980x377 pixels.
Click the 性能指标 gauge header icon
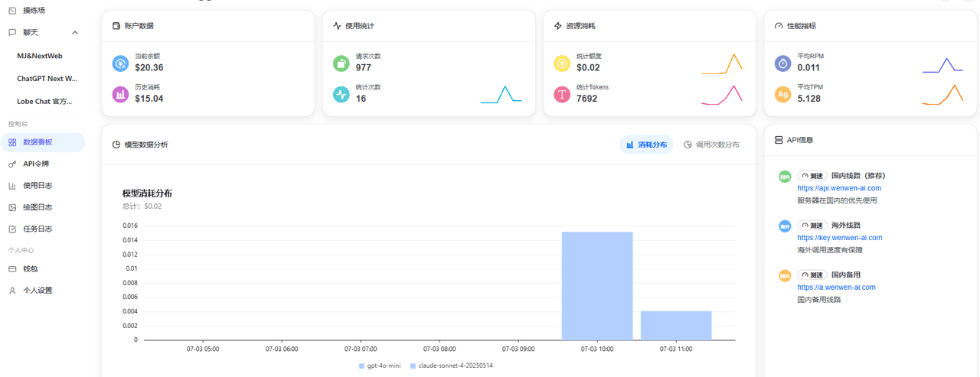tap(779, 26)
